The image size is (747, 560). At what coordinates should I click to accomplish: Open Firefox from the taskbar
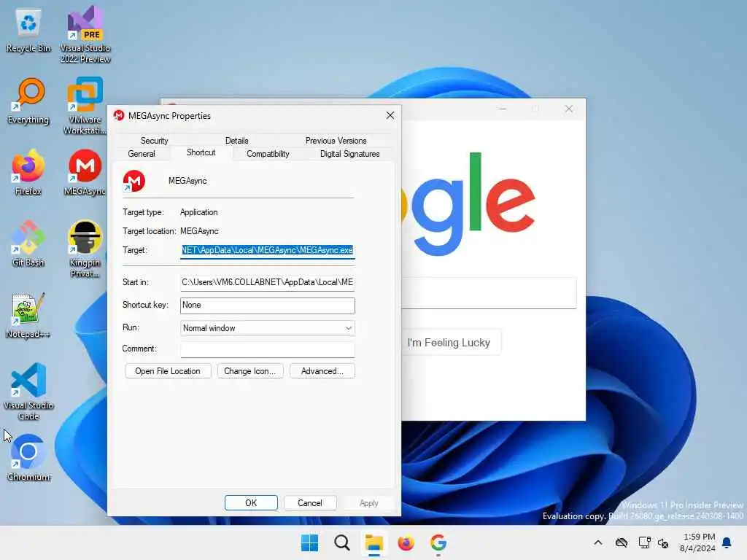tap(406, 542)
